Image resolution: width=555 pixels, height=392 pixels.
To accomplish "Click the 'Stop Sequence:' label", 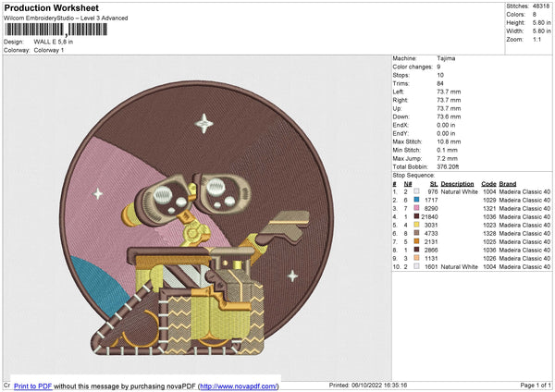I will 413,176.
